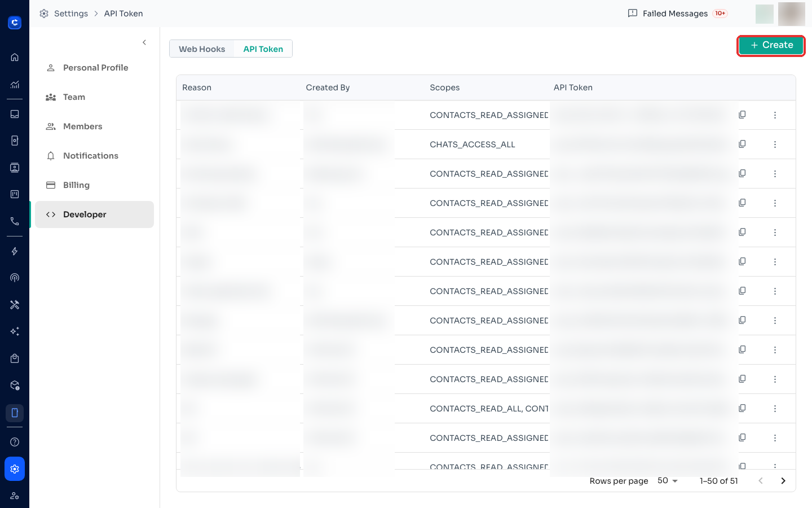Image resolution: width=812 pixels, height=508 pixels.
Task: Click the green square avatar in header
Action: (x=765, y=14)
